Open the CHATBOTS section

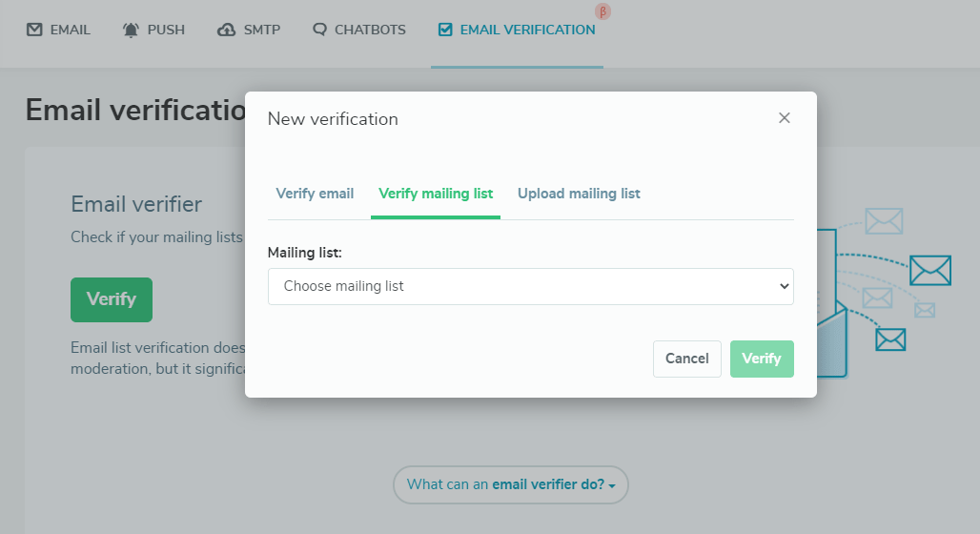(x=359, y=30)
